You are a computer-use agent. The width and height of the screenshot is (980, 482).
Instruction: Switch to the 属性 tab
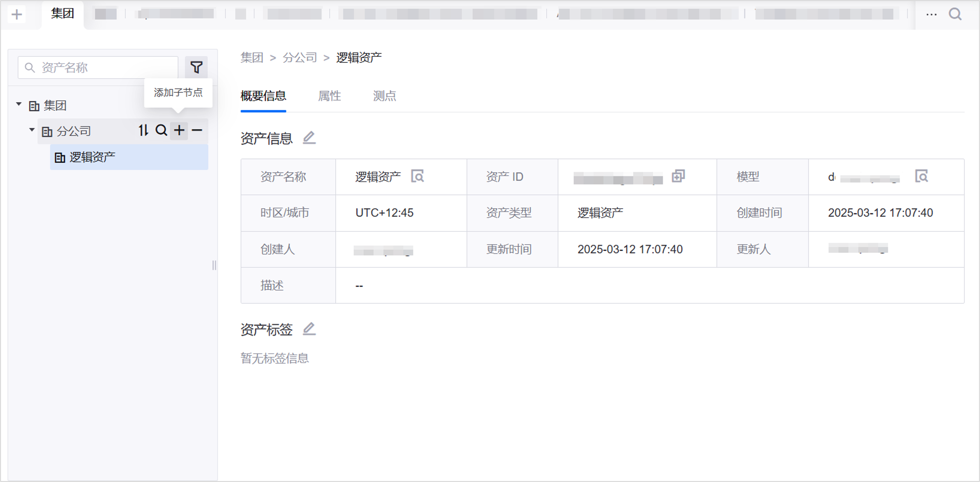click(x=330, y=96)
